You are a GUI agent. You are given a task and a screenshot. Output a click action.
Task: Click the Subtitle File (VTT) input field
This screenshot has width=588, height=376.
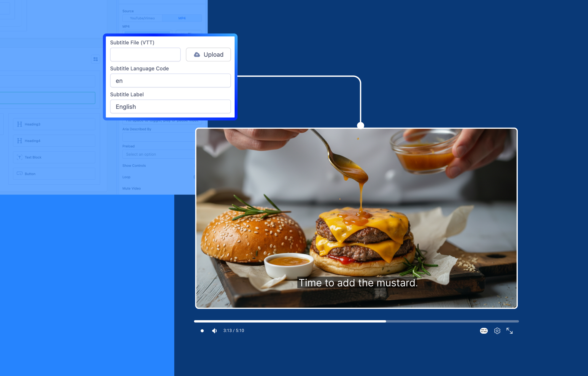tap(145, 55)
